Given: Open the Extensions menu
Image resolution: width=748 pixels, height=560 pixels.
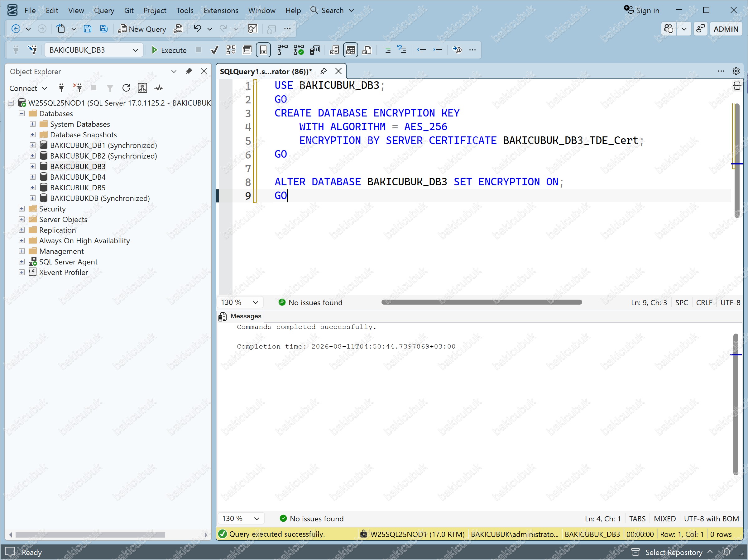Looking at the screenshot, I should [x=221, y=11].
